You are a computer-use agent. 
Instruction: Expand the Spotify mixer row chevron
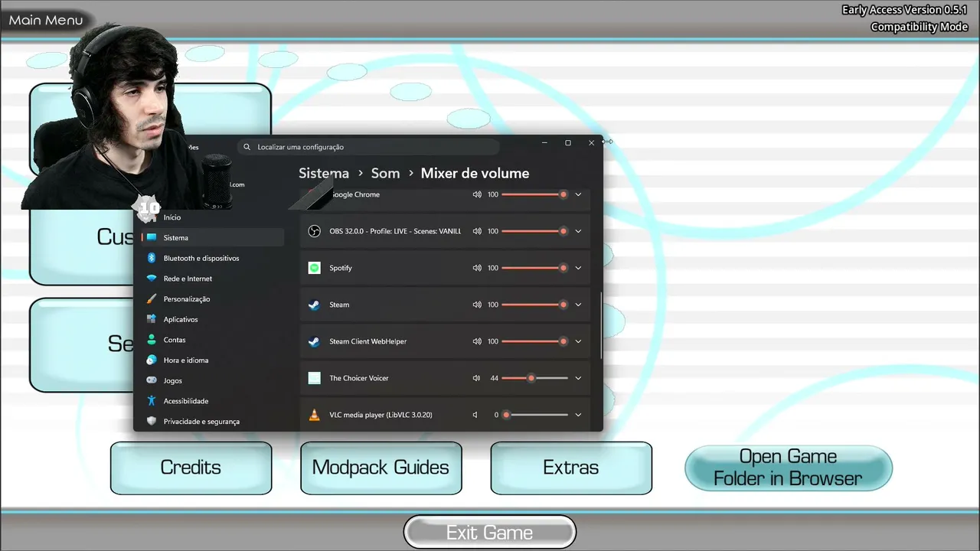point(578,268)
